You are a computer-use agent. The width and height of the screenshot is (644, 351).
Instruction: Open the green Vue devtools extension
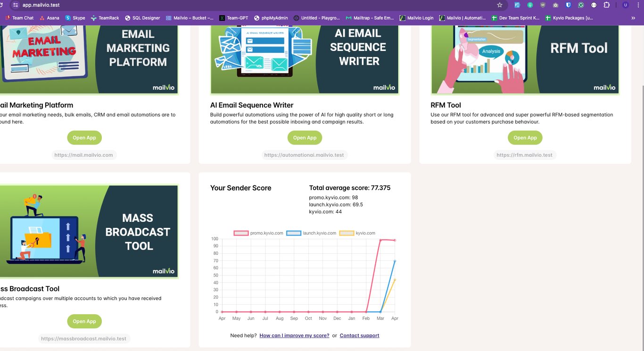530,5
